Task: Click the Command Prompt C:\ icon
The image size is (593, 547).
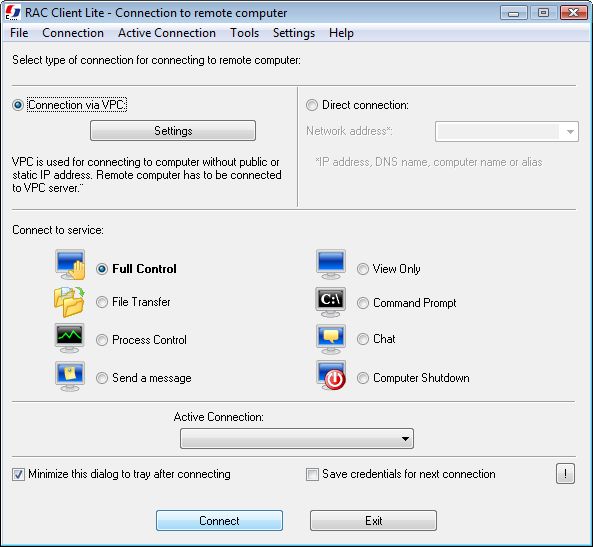Action: pos(331,302)
